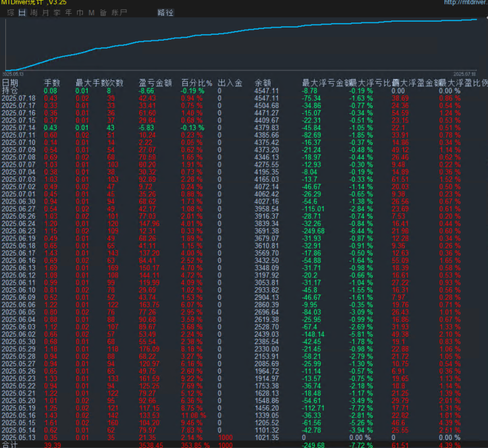Image resolution: width=488 pixels, height=448 pixels.
Task: Select the 2025.07.08 date cell
Action: [18, 157]
